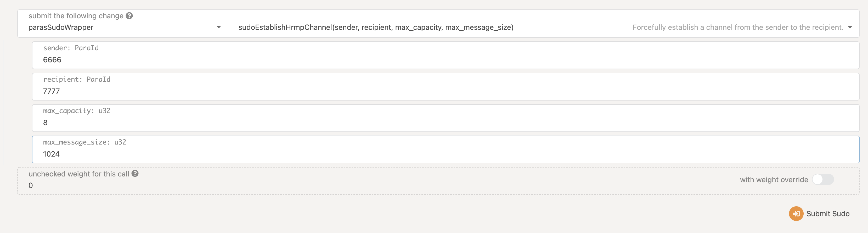Click the 'max_capacity: u32' label
The image size is (868, 233).
tap(76, 110)
